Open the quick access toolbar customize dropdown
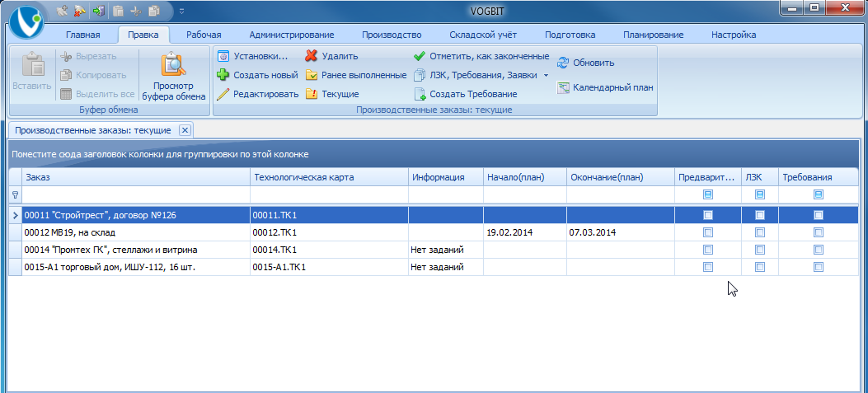868x393 pixels. (x=181, y=10)
